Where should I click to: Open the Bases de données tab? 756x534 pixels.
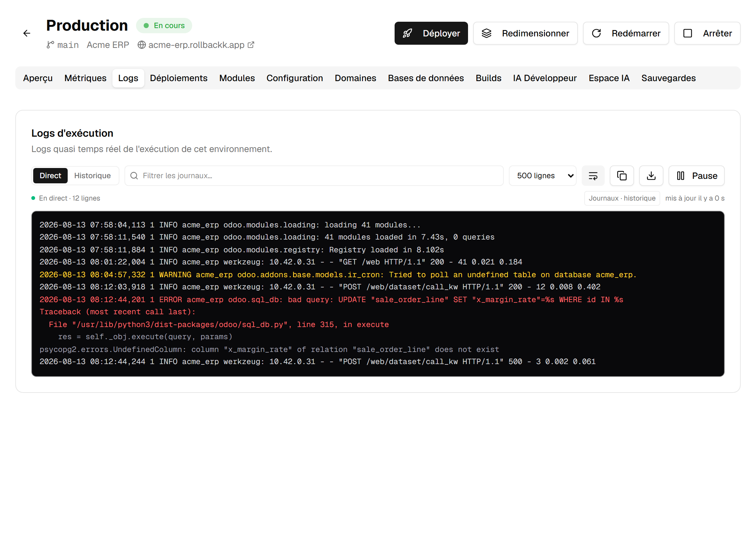[426, 78]
